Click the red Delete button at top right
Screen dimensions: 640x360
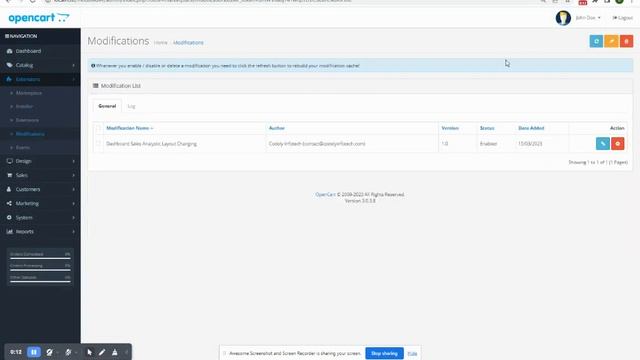click(626, 41)
